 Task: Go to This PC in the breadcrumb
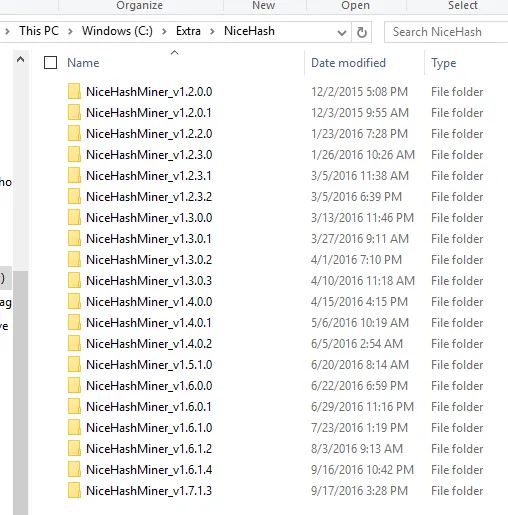[39, 31]
